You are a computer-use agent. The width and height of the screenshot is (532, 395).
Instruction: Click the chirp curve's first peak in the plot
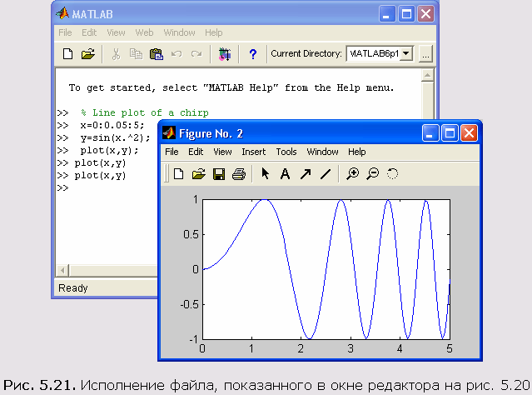pos(264,200)
